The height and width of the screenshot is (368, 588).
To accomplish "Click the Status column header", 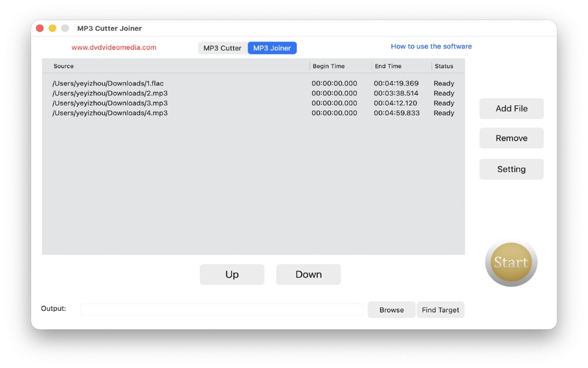I will click(x=443, y=66).
